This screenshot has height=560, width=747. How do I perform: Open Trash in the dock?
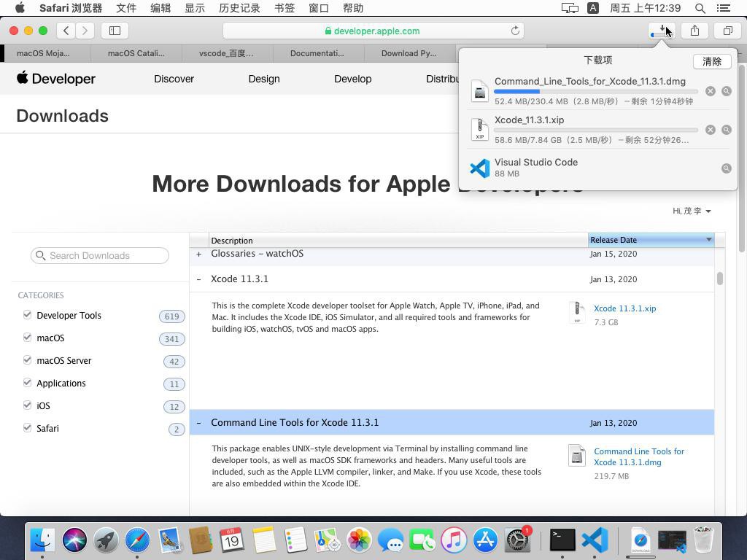[703, 540]
